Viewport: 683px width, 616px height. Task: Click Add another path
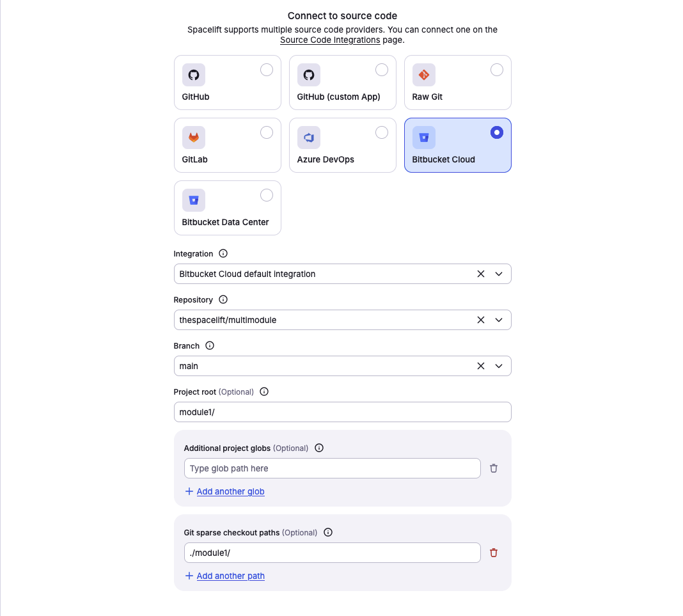tap(230, 576)
